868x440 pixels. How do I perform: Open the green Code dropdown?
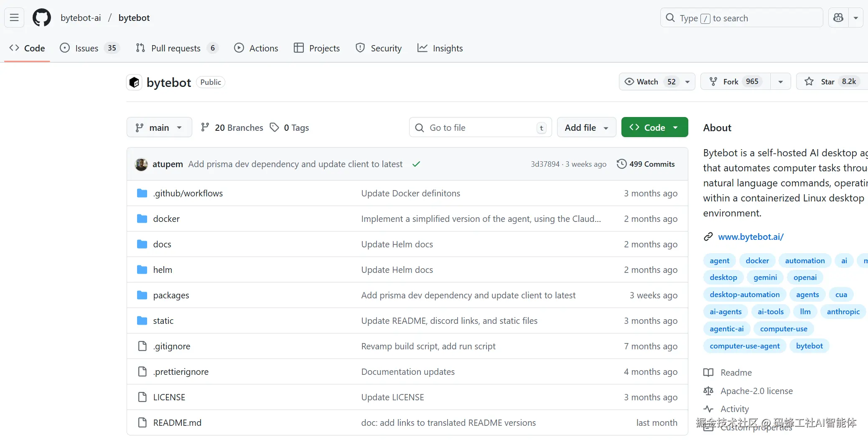tap(654, 127)
